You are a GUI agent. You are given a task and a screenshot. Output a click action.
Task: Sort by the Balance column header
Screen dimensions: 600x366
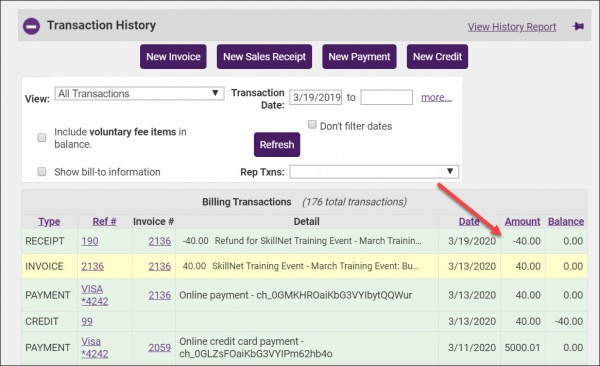[566, 221]
